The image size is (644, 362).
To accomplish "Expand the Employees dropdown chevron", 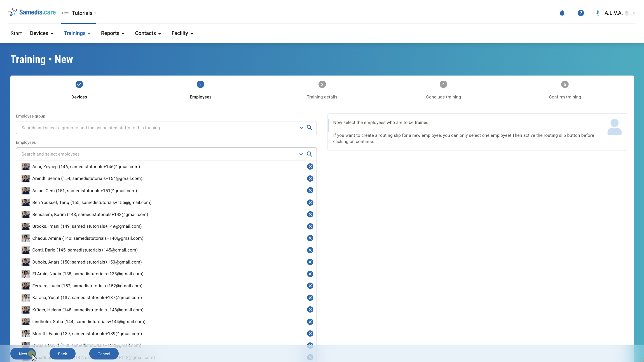I will coord(301,154).
